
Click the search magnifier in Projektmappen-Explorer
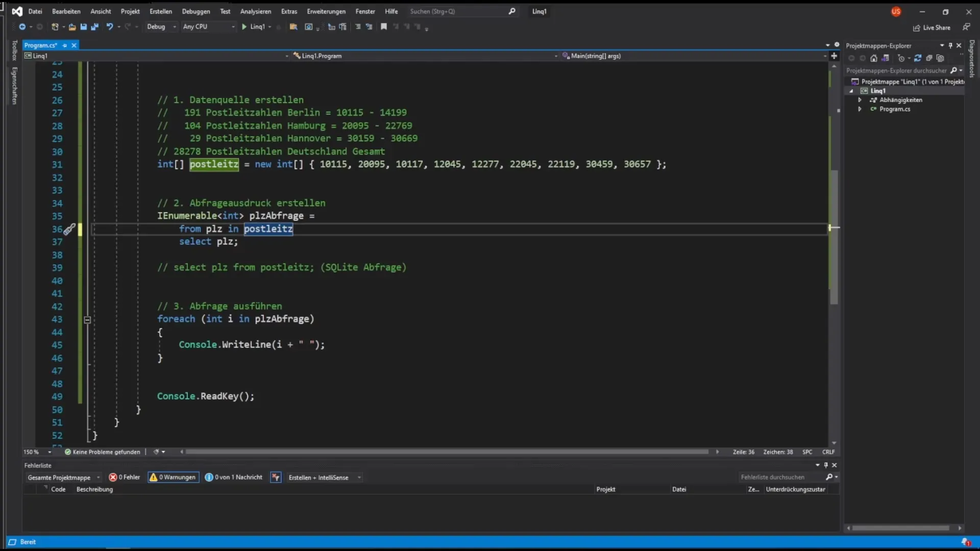pyautogui.click(x=954, y=70)
